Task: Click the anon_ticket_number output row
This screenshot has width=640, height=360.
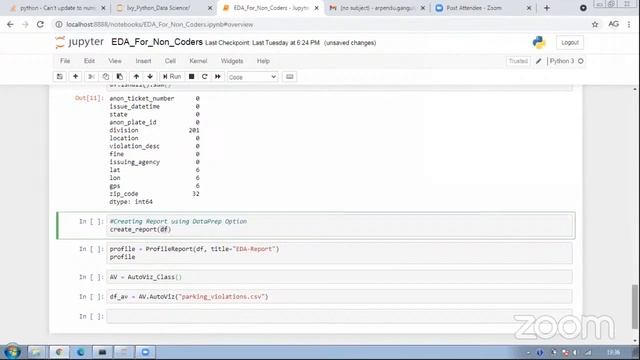Action: coord(154,98)
